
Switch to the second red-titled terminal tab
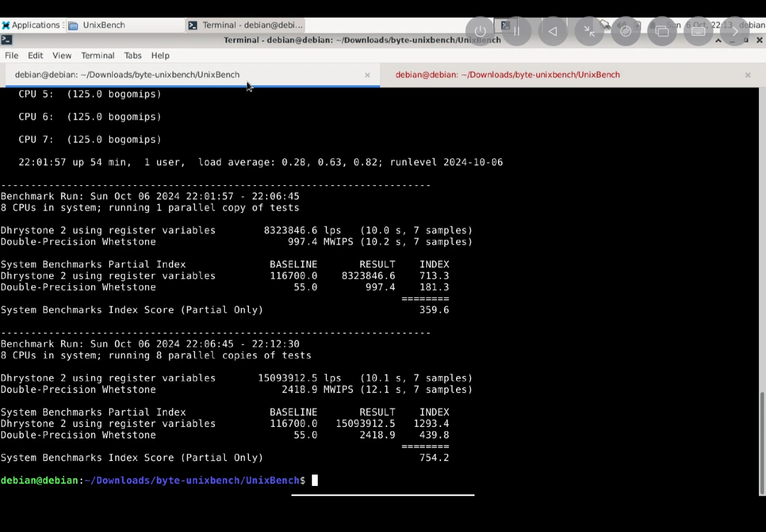coord(507,74)
